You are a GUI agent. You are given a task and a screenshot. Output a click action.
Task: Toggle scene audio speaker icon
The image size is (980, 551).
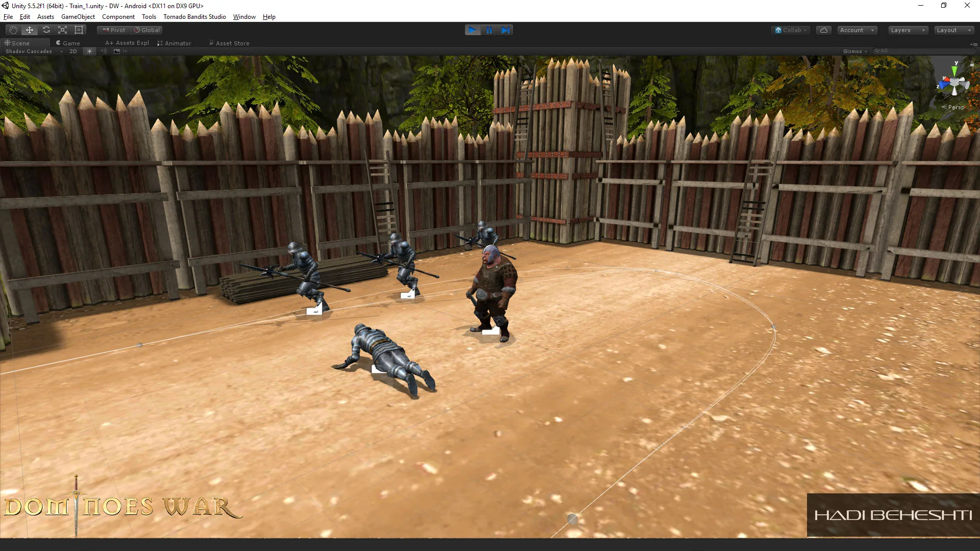coord(104,52)
